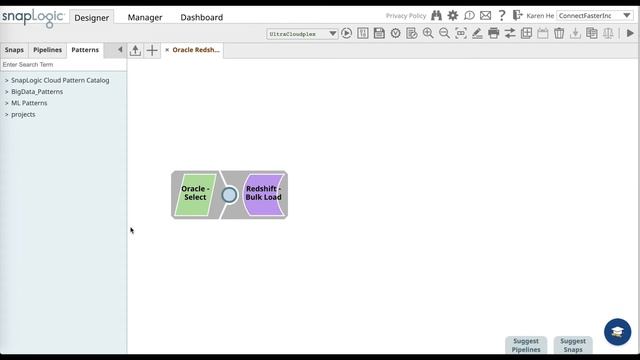Click the calendar schedule task icon
Image resolution: width=640 pixels, height=360 pixels.
pos(543,33)
